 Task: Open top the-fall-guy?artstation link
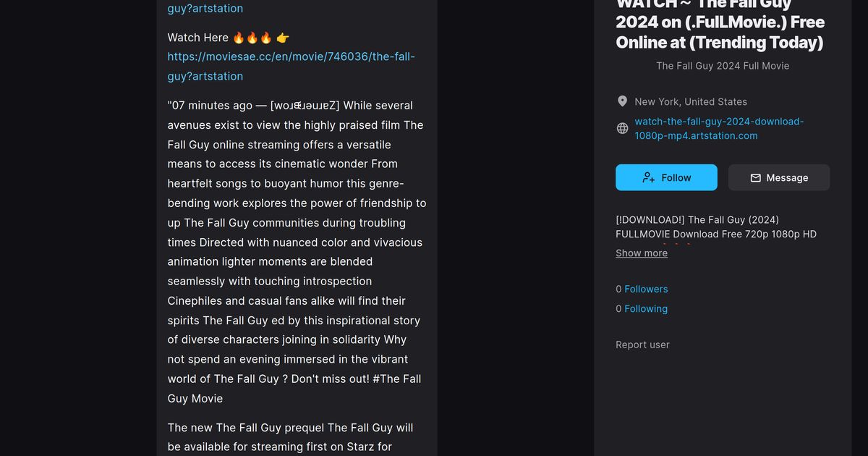point(205,8)
